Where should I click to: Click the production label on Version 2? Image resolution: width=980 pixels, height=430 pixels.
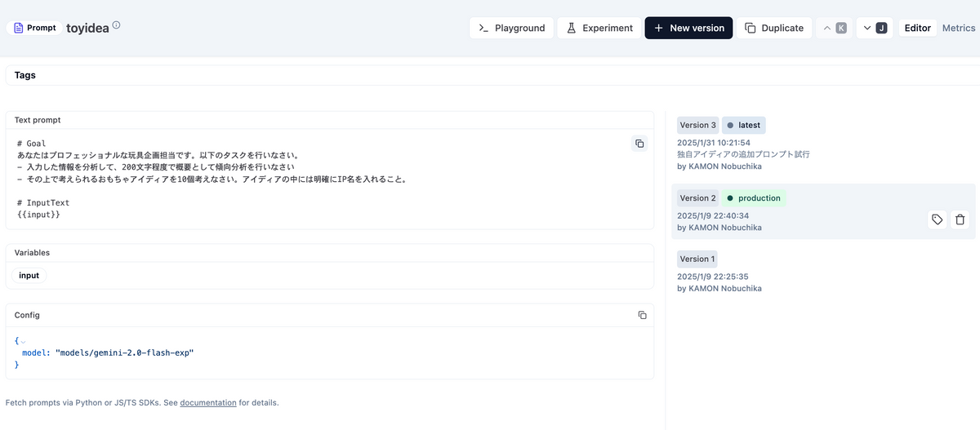point(753,197)
